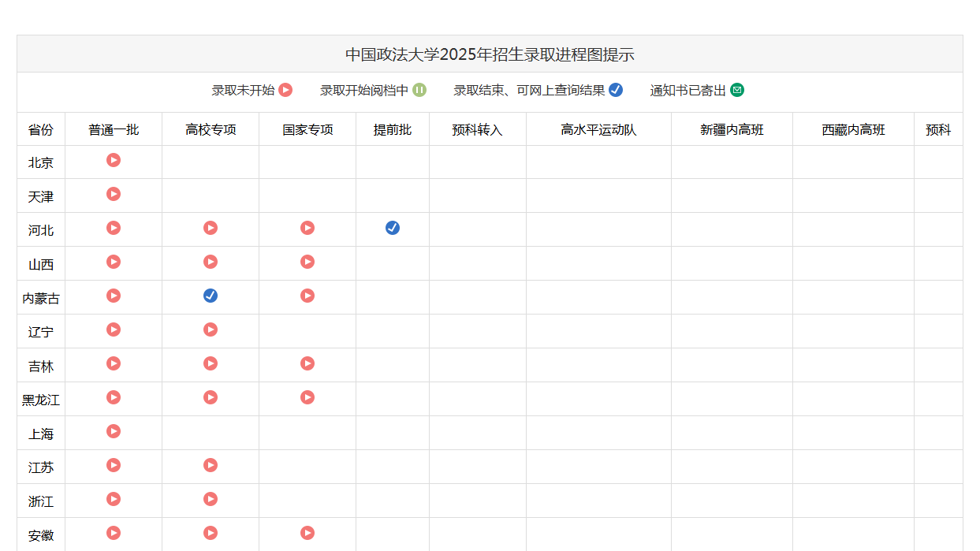Click 山西 普通一批 status icon
This screenshot has height=551, width=980.
coord(114,262)
